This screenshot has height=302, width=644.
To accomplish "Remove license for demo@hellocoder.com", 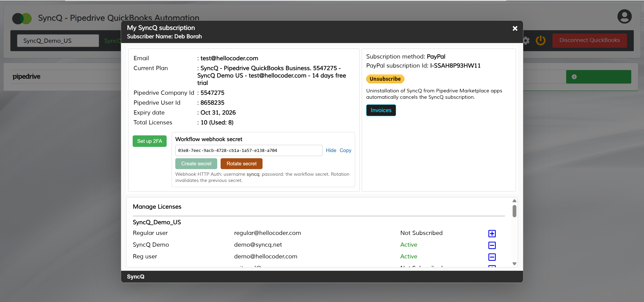I will [x=492, y=257].
